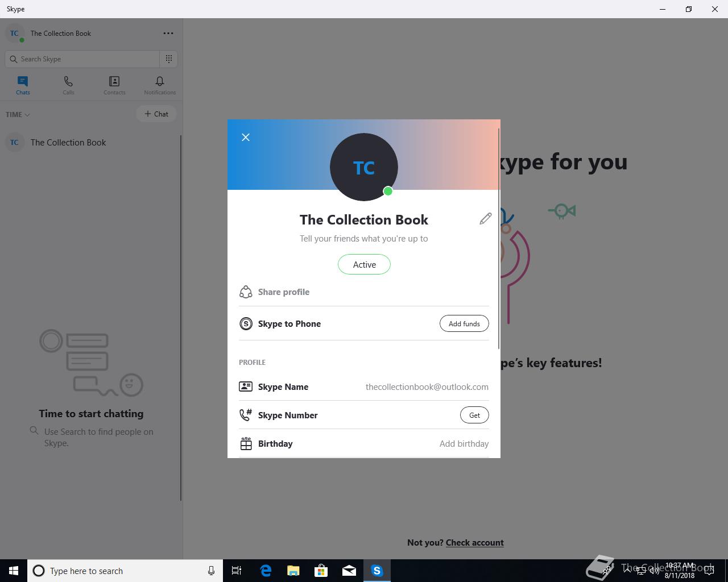Open Microsoft Store from taskbar
This screenshot has height=582, width=728.
point(321,571)
